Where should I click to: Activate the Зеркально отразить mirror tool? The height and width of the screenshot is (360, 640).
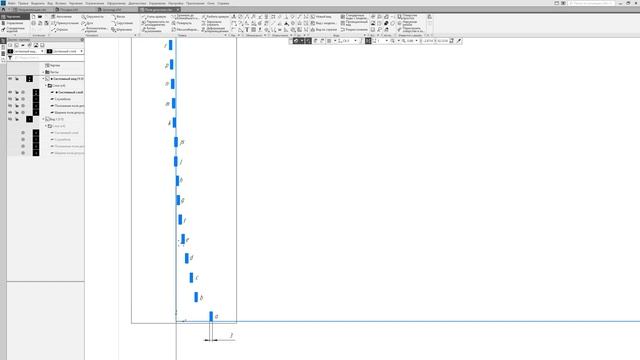point(212,23)
